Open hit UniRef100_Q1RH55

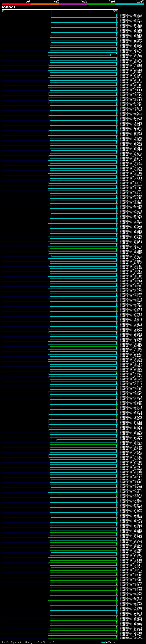pos(131,603)
